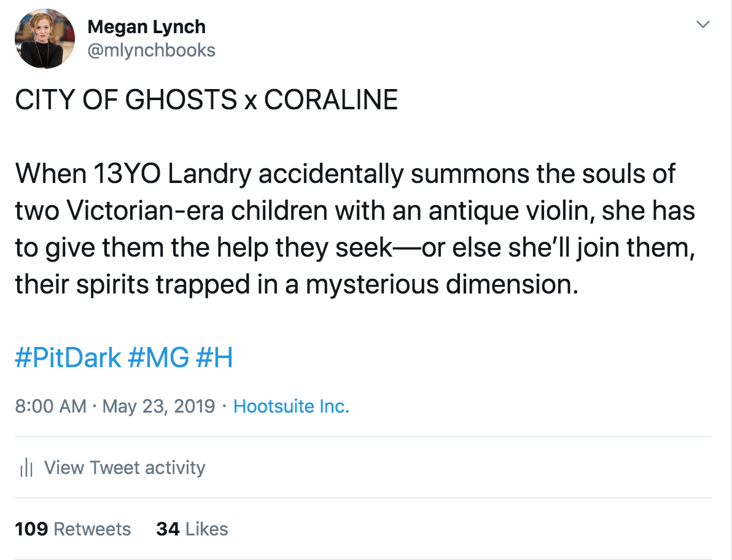View the 109 Retweets list
The width and height of the screenshot is (732, 560).
pos(72,529)
